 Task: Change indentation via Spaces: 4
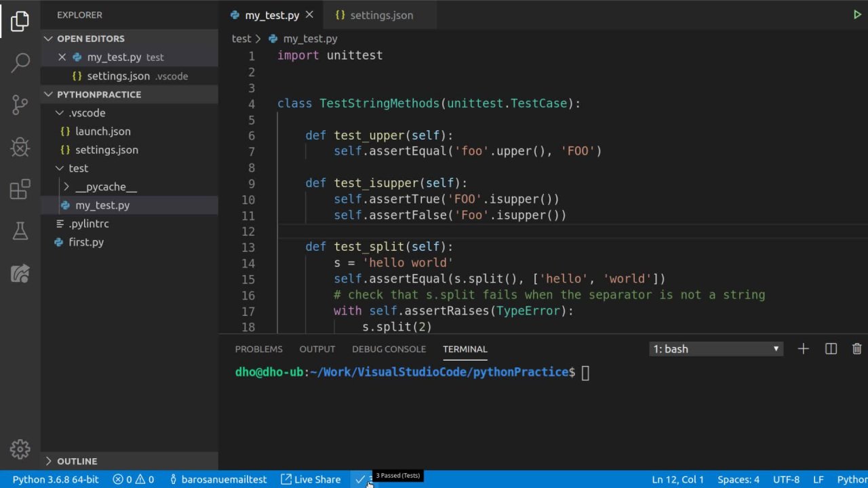pos(738,479)
